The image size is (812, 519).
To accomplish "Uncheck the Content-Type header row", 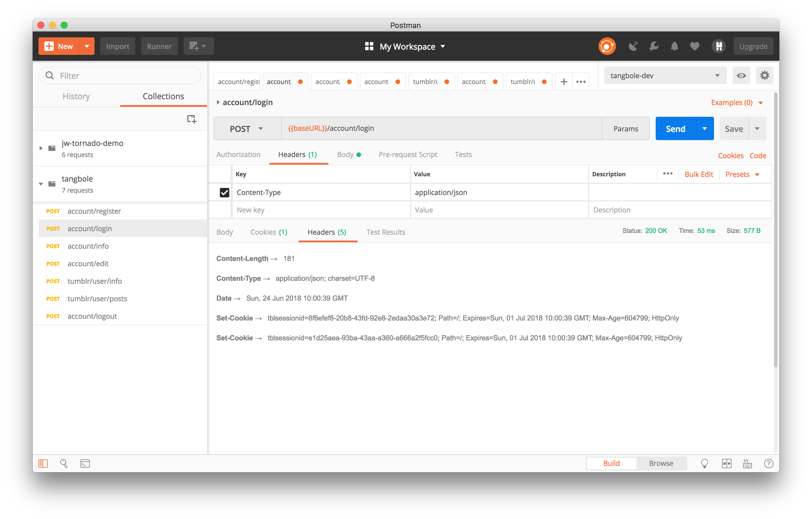I will pyautogui.click(x=224, y=192).
